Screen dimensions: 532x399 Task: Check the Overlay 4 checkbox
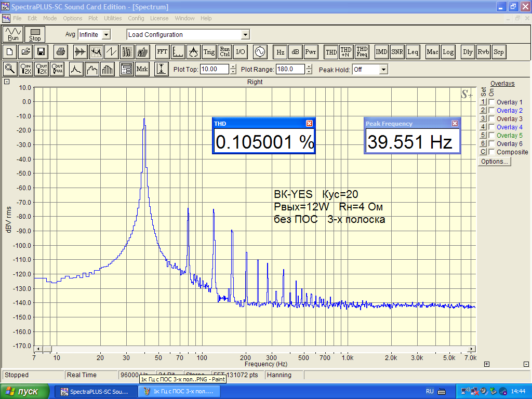click(491, 127)
